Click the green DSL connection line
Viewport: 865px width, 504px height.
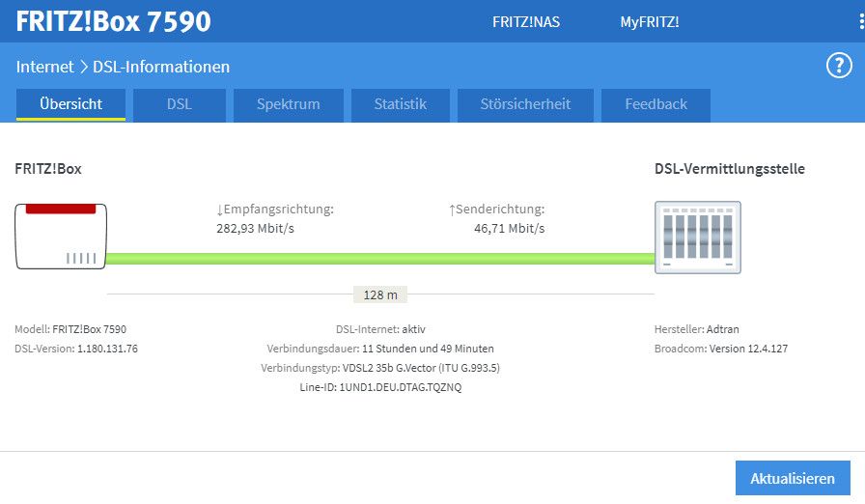tap(380, 259)
